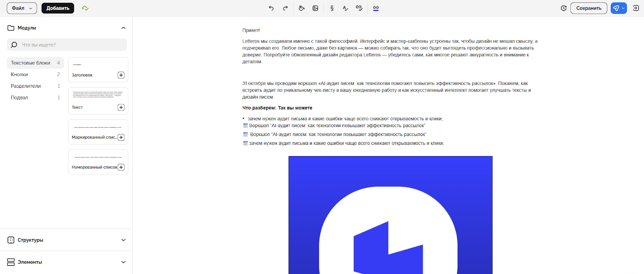Viewport: 644px width, 274px height.
Task: Click the exit editor icon at top right
Action: 636,8
